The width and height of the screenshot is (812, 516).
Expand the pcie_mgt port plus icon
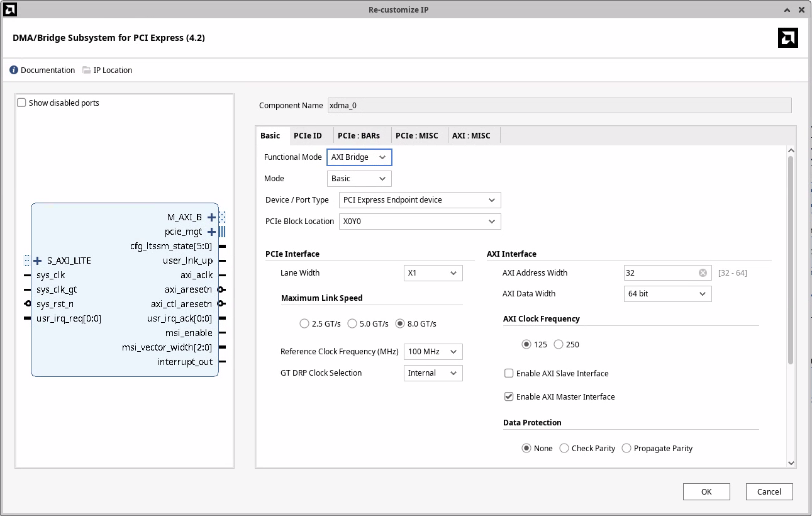211,232
